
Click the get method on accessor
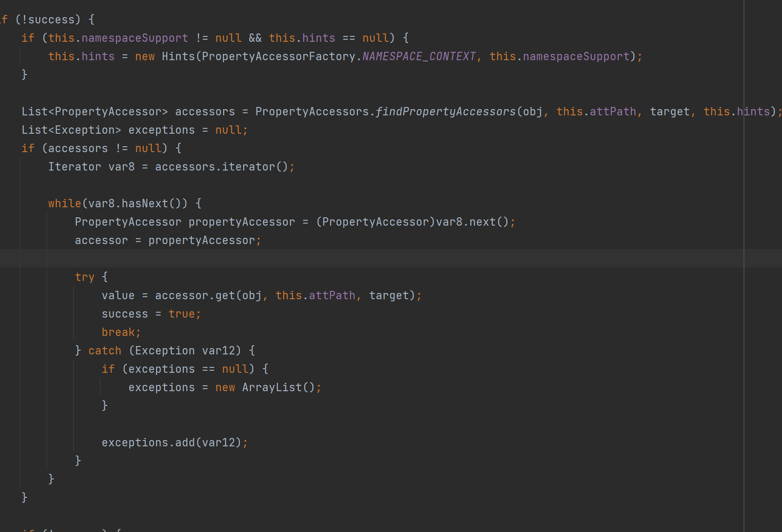[225, 295]
